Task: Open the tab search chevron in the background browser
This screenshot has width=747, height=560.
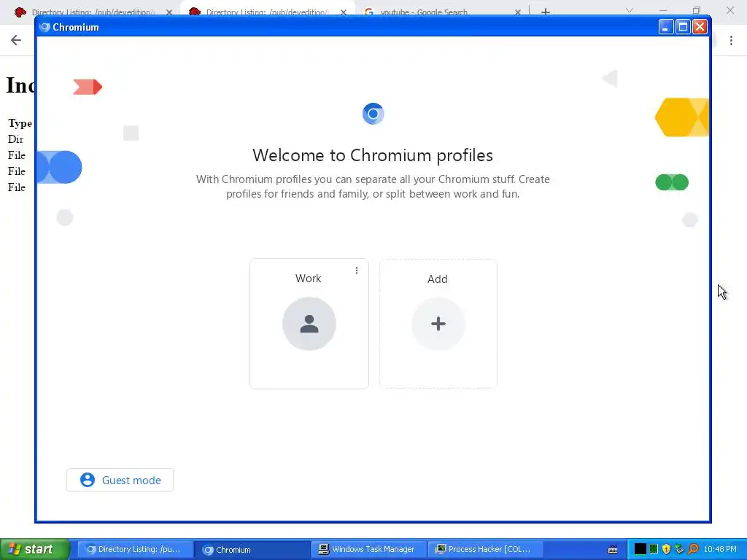Action: click(x=630, y=10)
